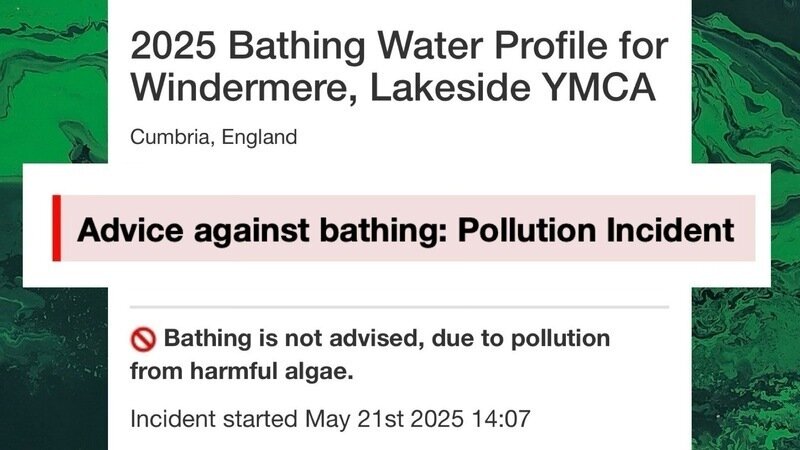The image size is (800, 450).
Task: Click the "from harmful algae." text line
Action: [243, 372]
